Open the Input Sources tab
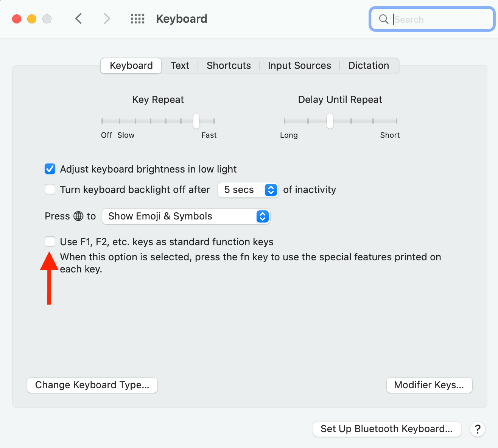 tap(299, 65)
